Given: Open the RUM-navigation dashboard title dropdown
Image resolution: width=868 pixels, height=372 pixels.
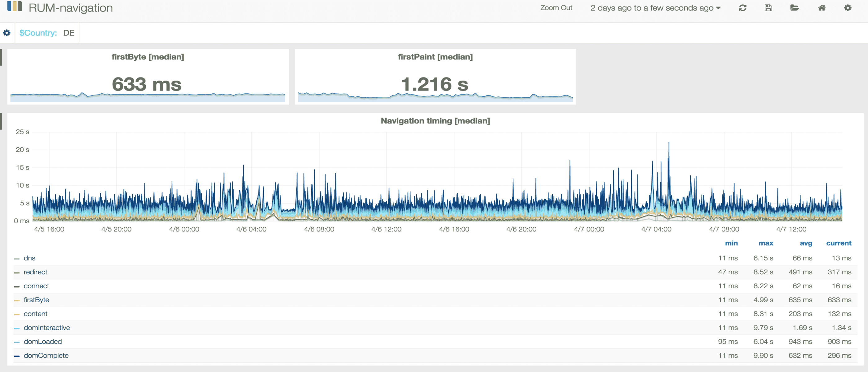Looking at the screenshot, I should [x=70, y=8].
